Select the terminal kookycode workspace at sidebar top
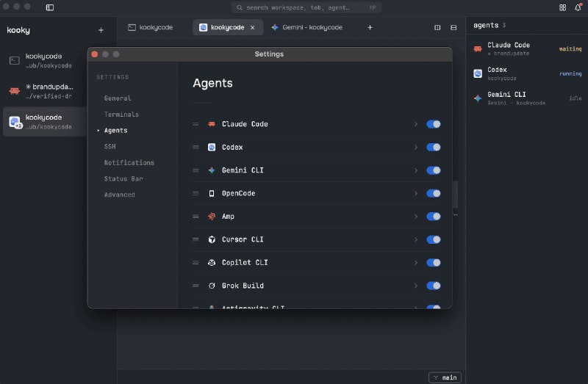The height and width of the screenshot is (384, 588). pyautogui.click(x=45, y=60)
